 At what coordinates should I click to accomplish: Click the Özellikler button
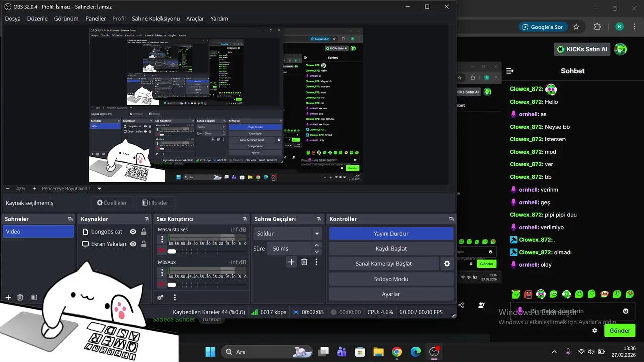click(x=112, y=203)
